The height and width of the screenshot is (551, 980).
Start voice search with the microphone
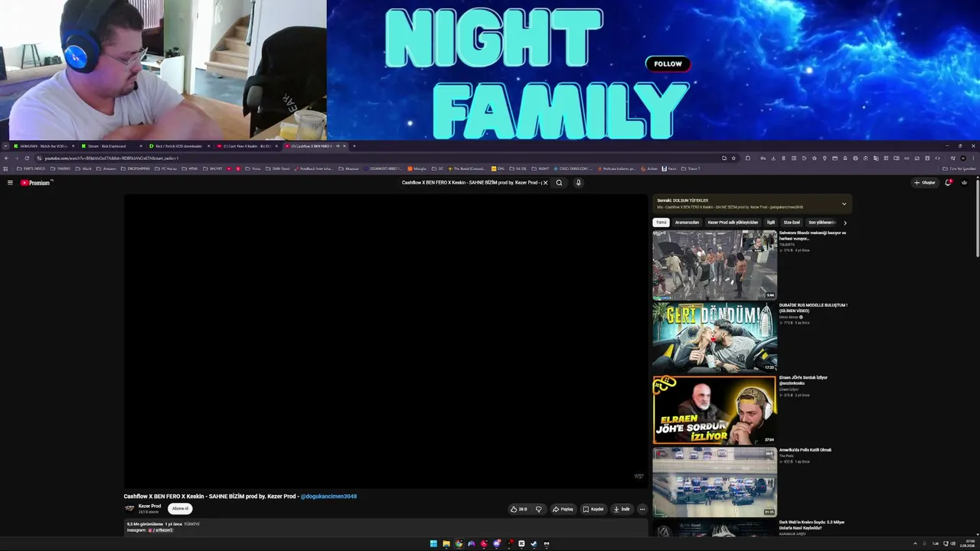(x=578, y=183)
